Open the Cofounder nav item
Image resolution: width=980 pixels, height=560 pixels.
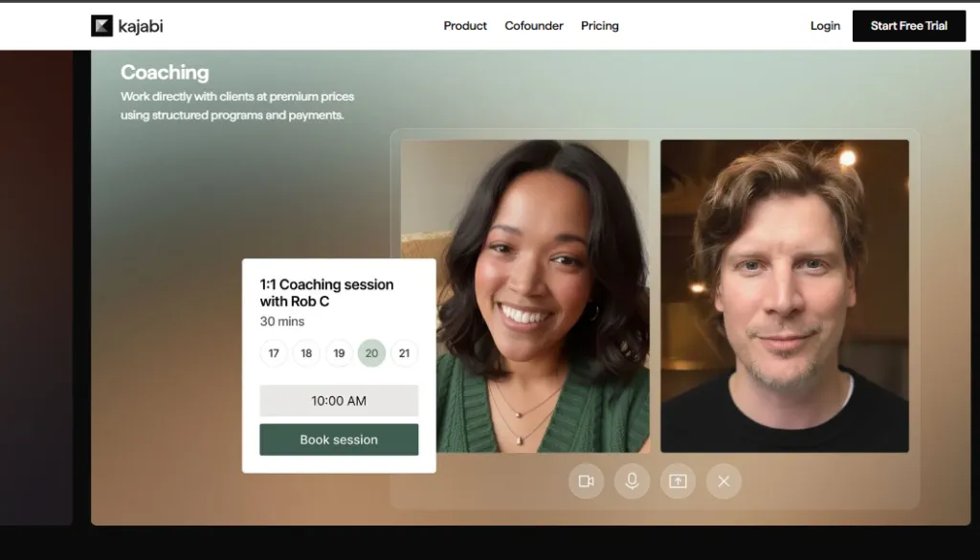(534, 26)
